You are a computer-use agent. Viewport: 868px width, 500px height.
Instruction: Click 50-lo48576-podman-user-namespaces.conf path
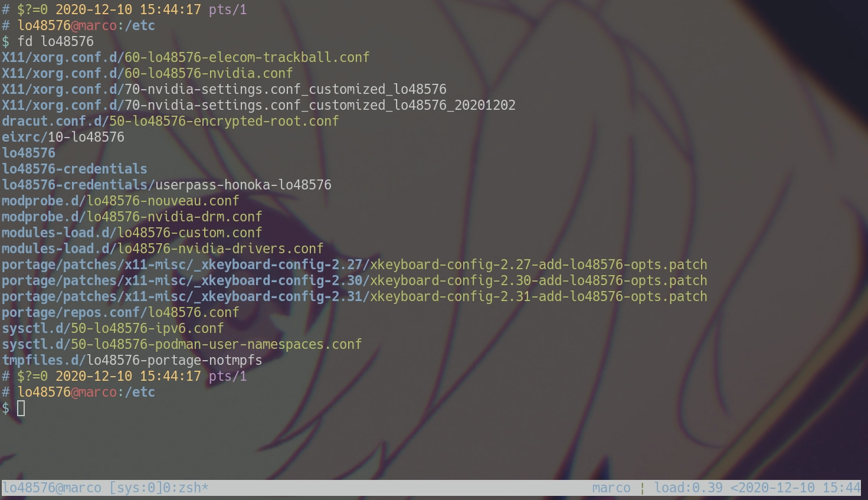click(182, 344)
